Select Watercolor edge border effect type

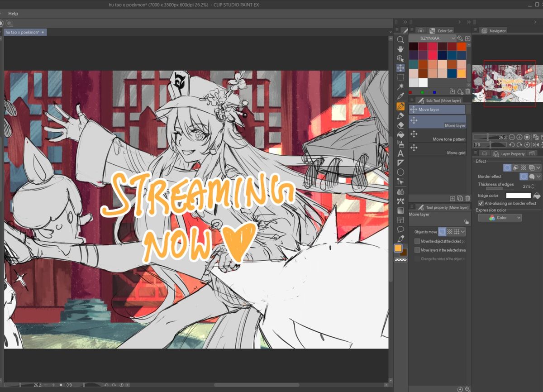pyautogui.click(x=532, y=177)
